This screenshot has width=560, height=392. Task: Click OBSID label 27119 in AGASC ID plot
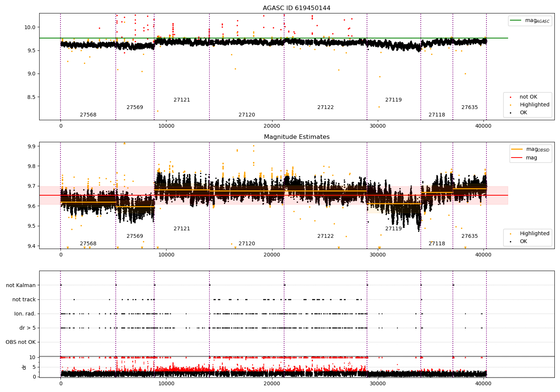tap(393, 100)
